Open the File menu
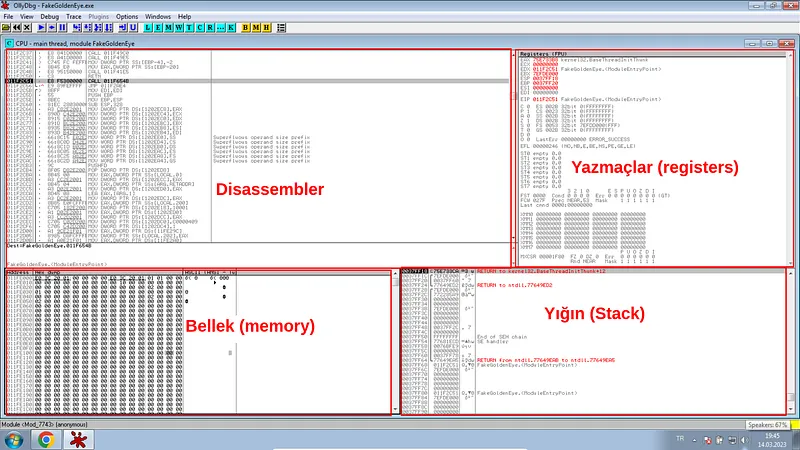 click(8, 16)
